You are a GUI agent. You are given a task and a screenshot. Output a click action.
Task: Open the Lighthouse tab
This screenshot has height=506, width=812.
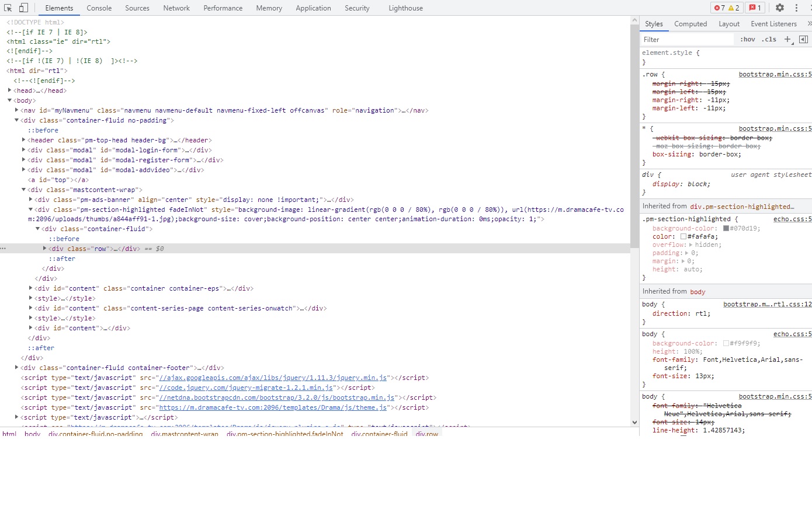405,8
